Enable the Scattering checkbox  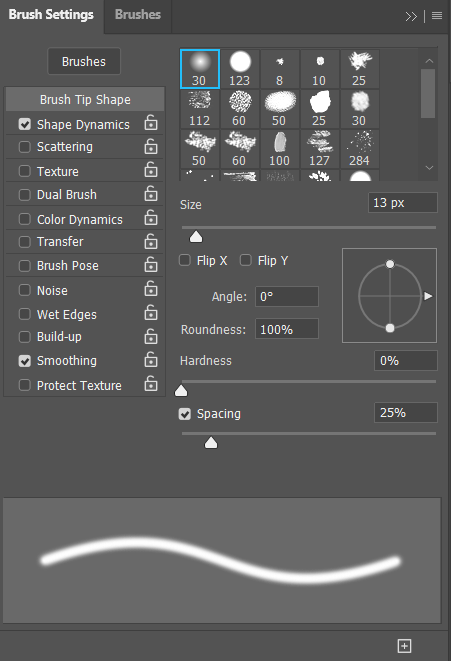[25, 147]
